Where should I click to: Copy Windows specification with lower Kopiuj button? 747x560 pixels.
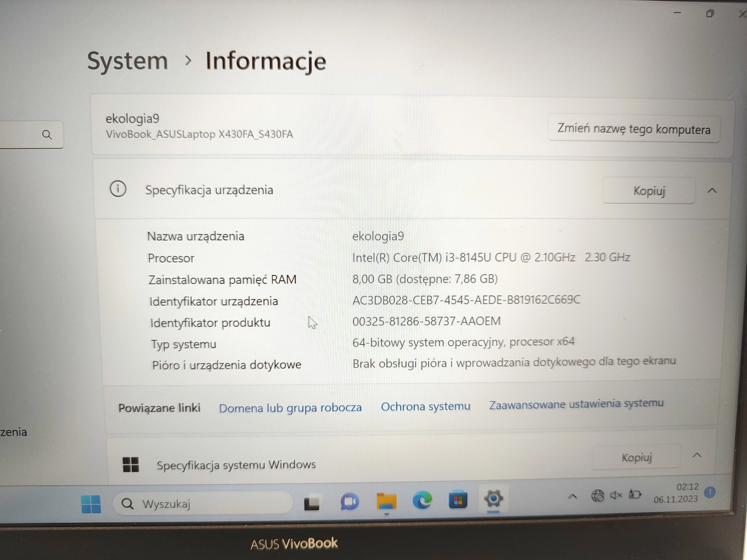tap(636, 457)
